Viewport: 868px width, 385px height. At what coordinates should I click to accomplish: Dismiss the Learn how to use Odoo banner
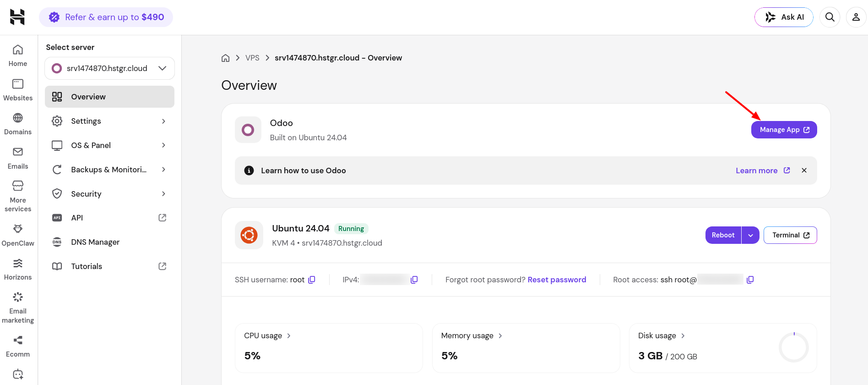(804, 170)
